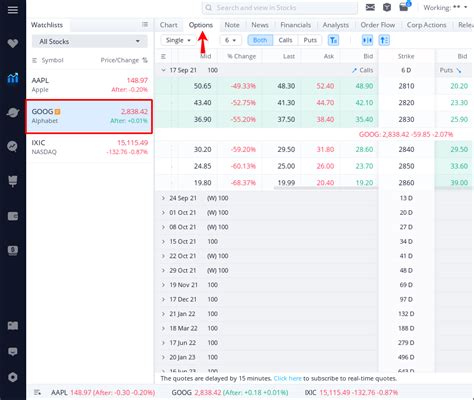Click the options filter icon

pos(333,40)
